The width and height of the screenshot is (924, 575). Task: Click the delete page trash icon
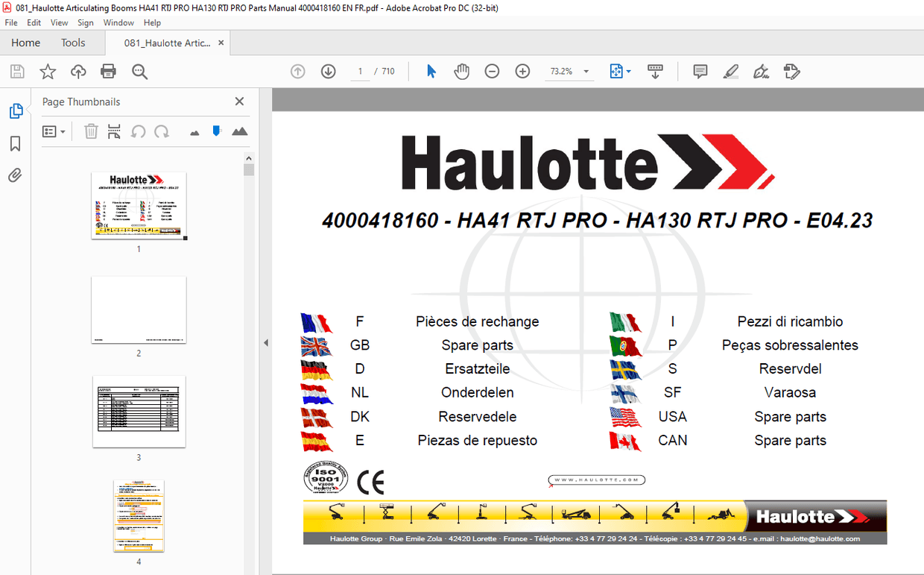click(x=91, y=131)
